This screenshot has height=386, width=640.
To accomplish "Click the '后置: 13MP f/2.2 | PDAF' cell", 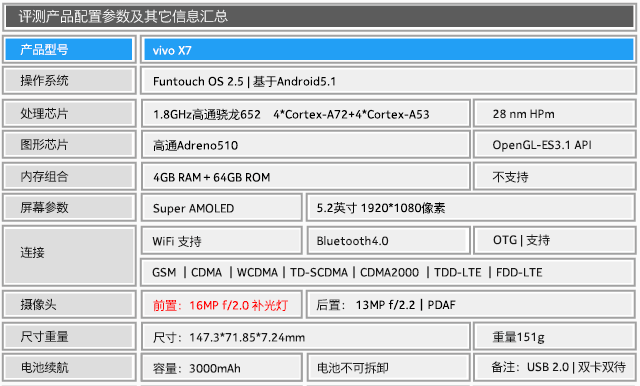I will click(471, 304).
